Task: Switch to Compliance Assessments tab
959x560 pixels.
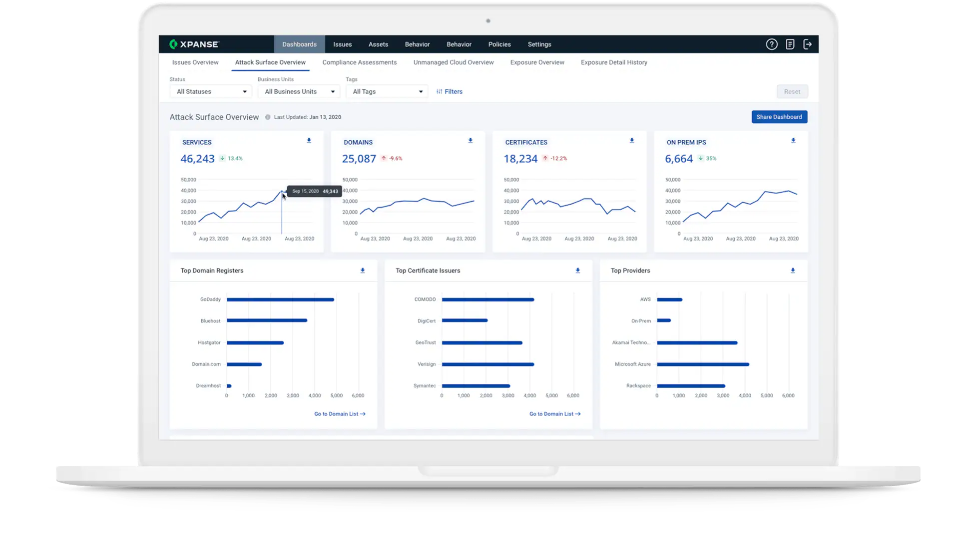Action: click(359, 62)
